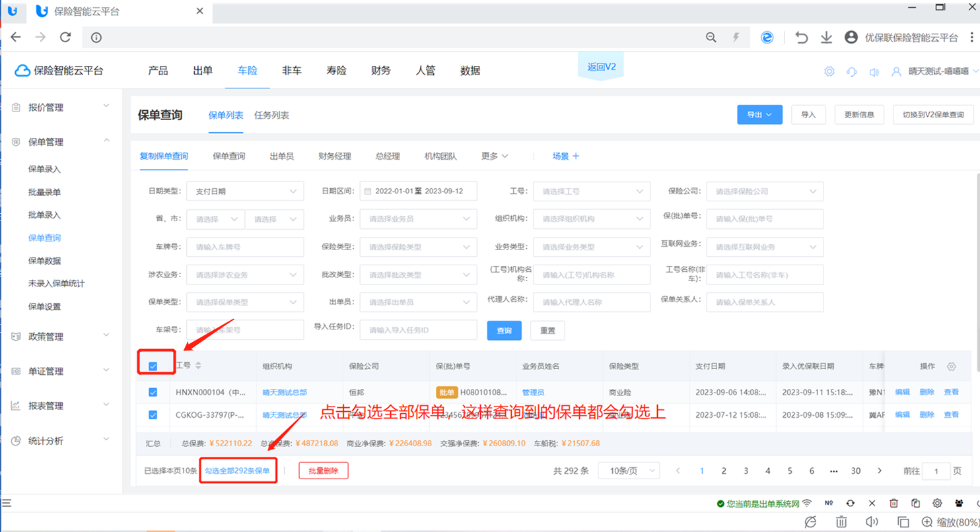Open the 车险 top navigation menu

coord(248,71)
